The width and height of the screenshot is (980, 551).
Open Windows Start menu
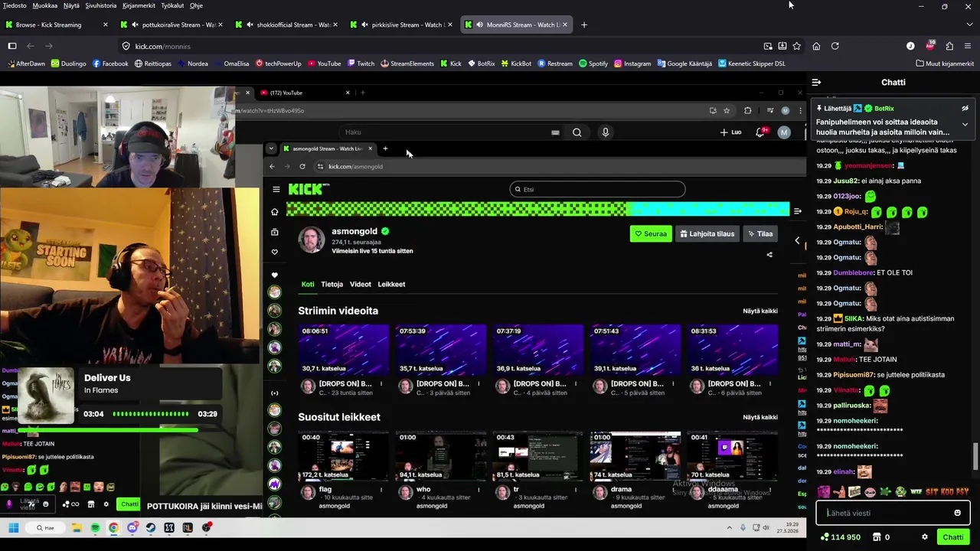pyautogui.click(x=13, y=528)
